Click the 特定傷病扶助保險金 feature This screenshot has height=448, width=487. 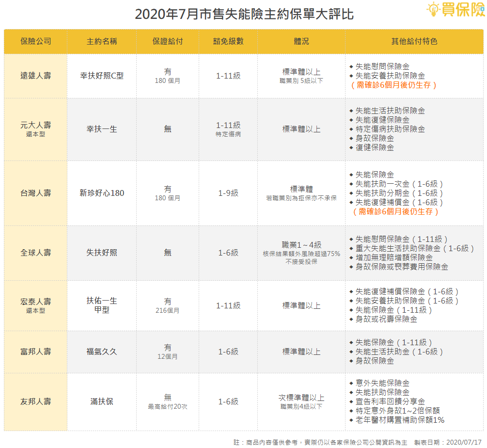pyautogui.click(x=390, y=129)
